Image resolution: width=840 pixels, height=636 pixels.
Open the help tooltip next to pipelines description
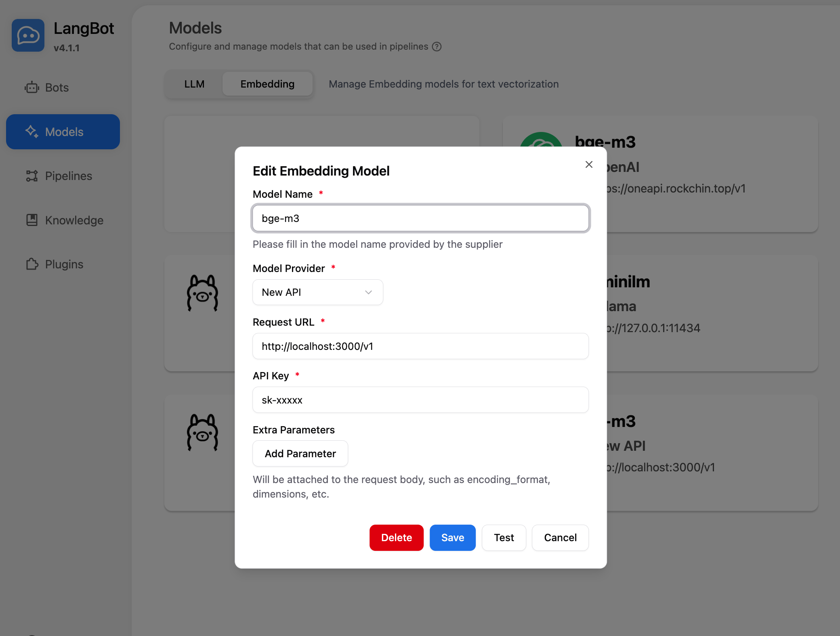coord(437,47)
